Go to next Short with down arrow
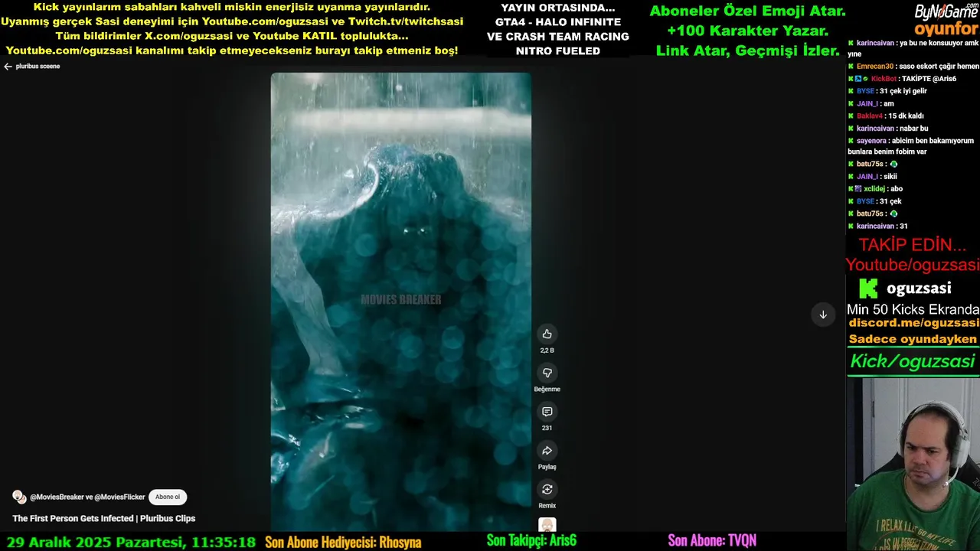Image resolution: width=980 pixels, height=551 pixels. click(823, 315)
